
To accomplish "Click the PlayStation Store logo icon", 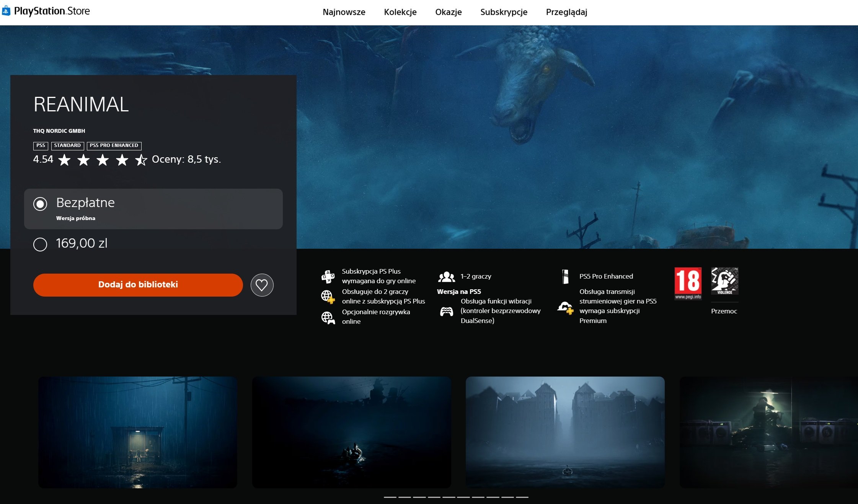I will [x=6, y=11].
